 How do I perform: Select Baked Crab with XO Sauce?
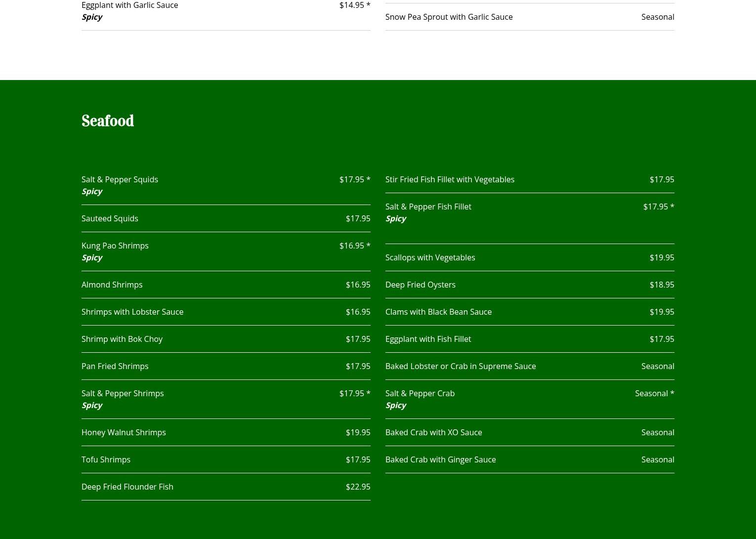click(433, 432)
